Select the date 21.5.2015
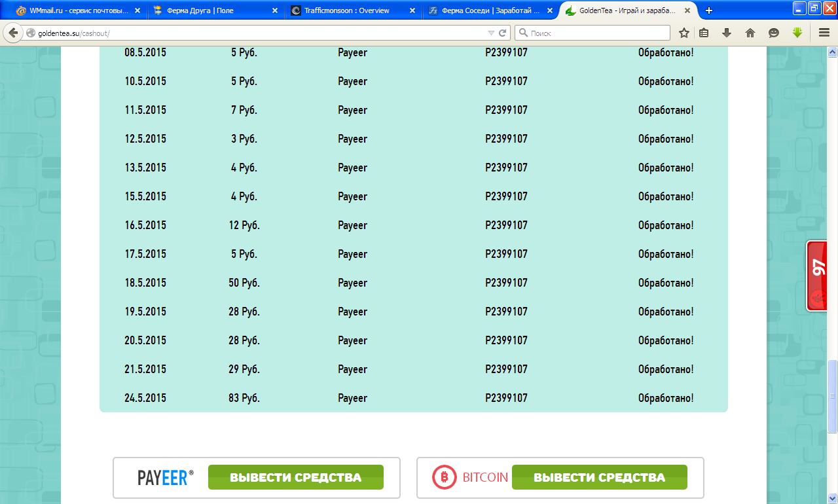This screenshot has width=838, height=504. (145, 369)
